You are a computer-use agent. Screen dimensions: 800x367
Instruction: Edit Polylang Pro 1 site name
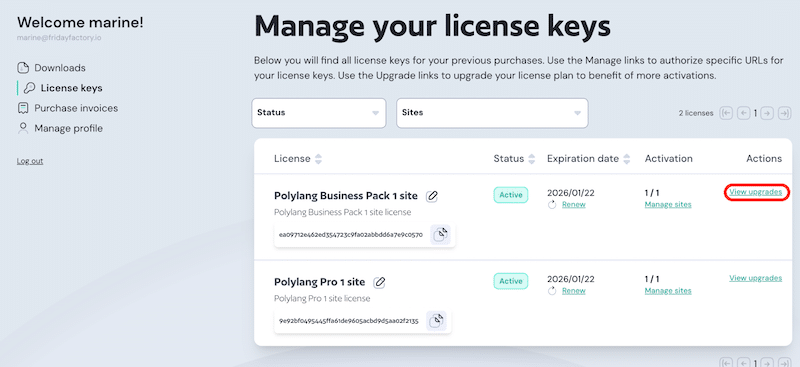click(x=379, y=282)
